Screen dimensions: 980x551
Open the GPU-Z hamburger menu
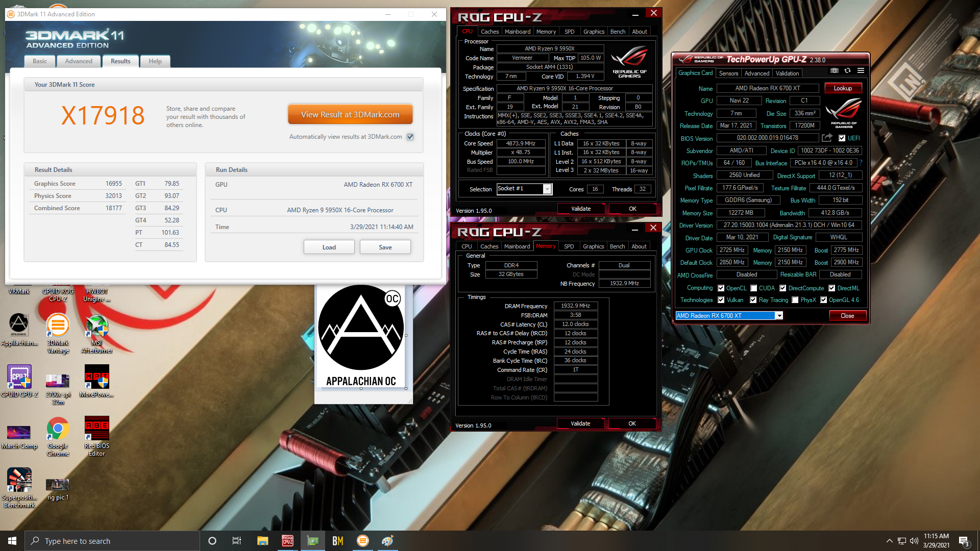click(861, 71)
